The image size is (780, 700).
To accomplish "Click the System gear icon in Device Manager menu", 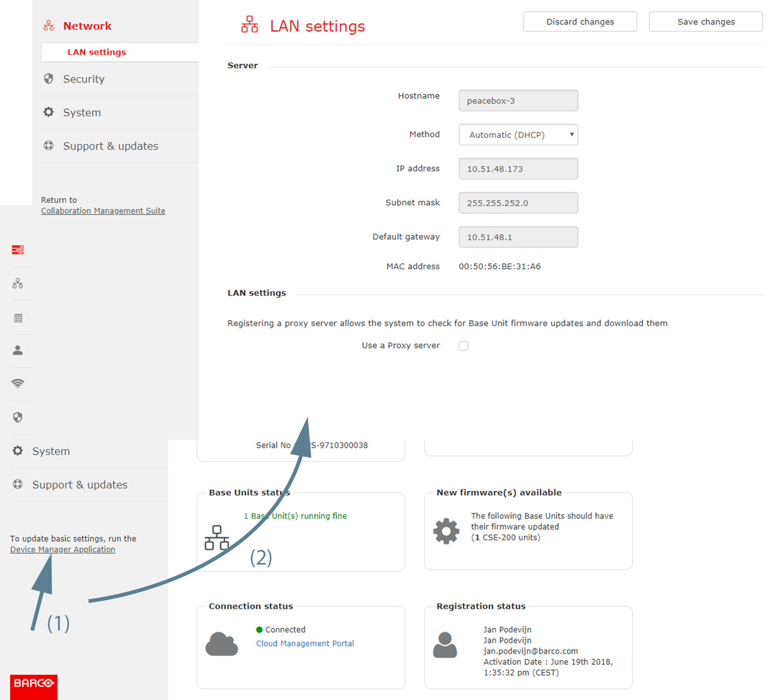I will pos(48,112).
